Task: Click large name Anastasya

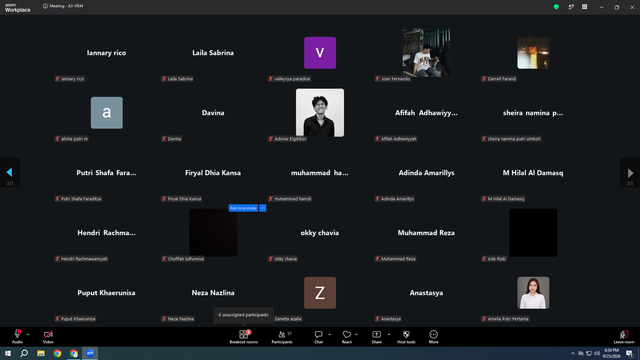Action: click(x=427, y=293)
